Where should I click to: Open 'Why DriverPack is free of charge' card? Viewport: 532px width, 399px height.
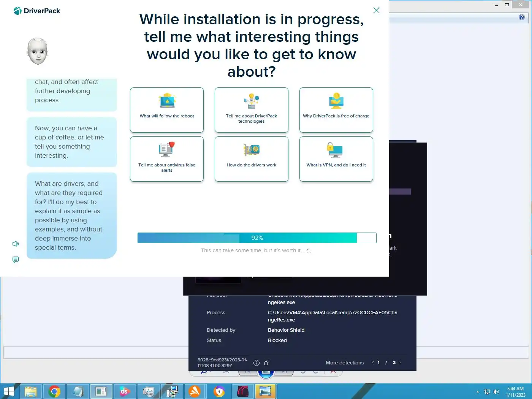(x=336, y=110)
